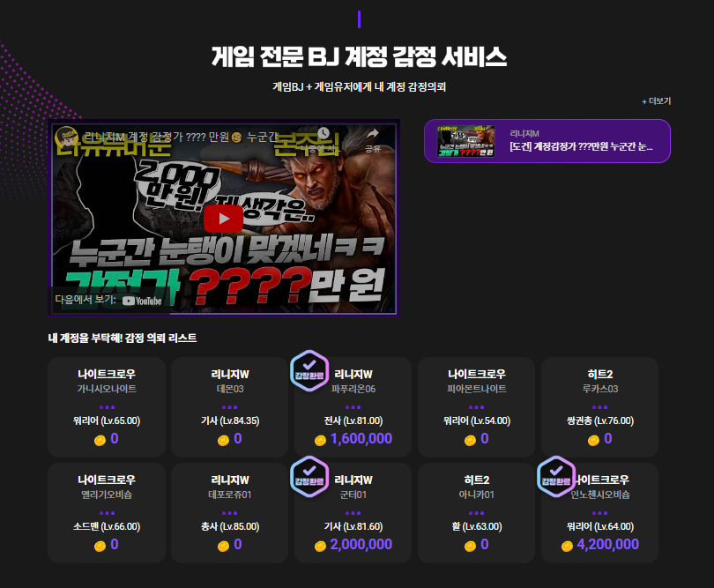
Task: Click the coin icon on 피아몬트나이트 card
Action: pos(470,440)
